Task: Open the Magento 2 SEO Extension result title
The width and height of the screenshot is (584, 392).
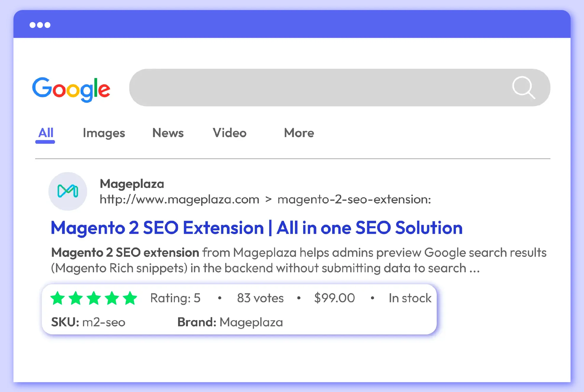Action: (x=256, y=228)
